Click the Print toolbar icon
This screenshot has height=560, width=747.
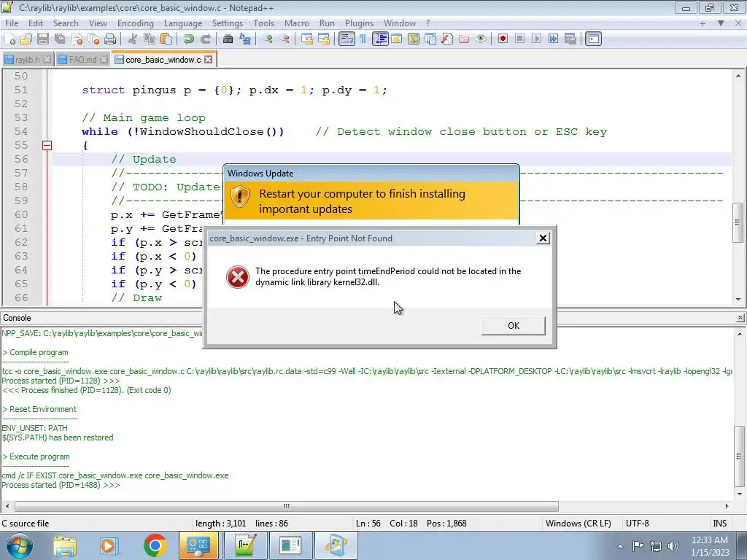tap(111, 39)
